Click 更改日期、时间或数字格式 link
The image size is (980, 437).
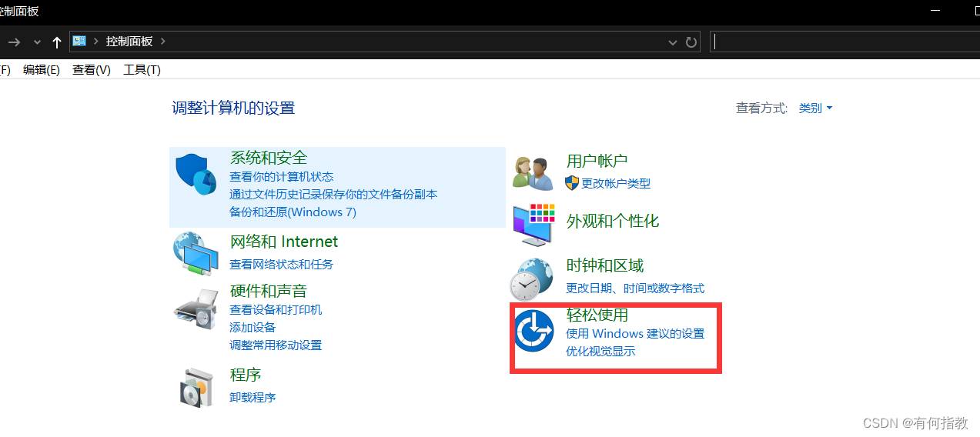click(x=635, y=289)
